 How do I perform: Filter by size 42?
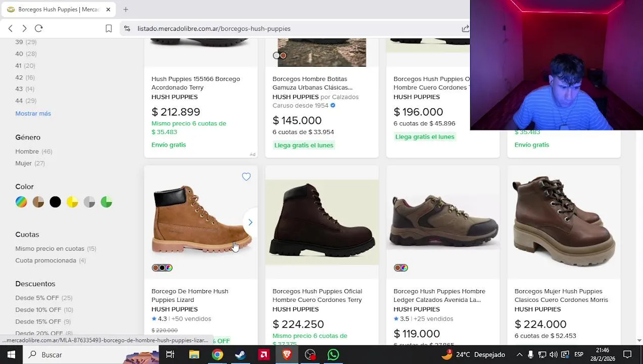coord(25,77)
